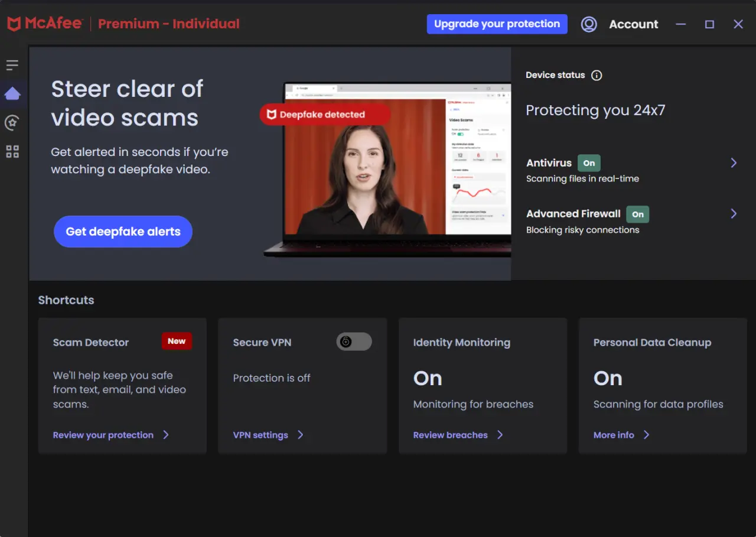
Task: Minimize the McAfee window
Action: pos(681,24)
